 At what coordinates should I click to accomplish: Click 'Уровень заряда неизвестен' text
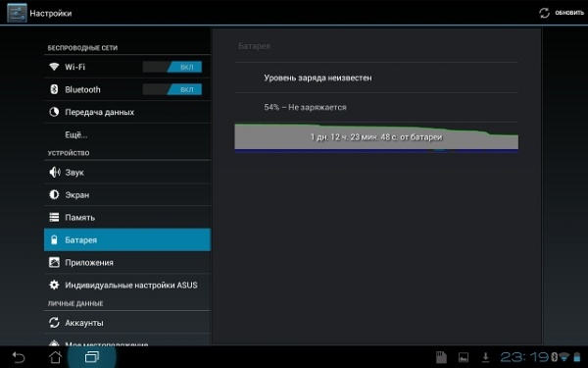pos(318,78)
